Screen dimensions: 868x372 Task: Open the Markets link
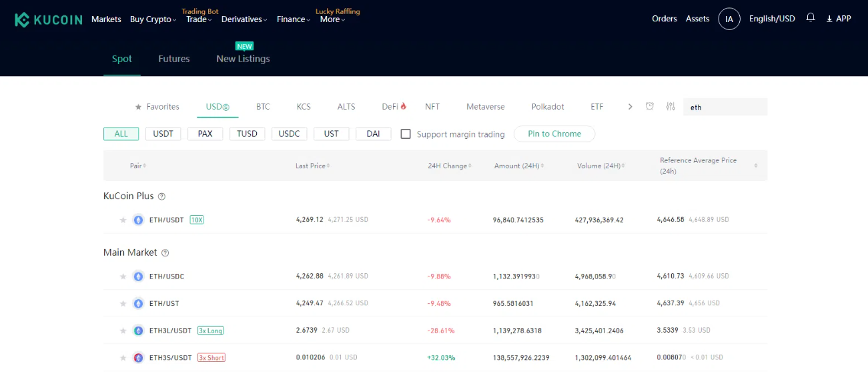pyautogui.click(x=106, y=19)
